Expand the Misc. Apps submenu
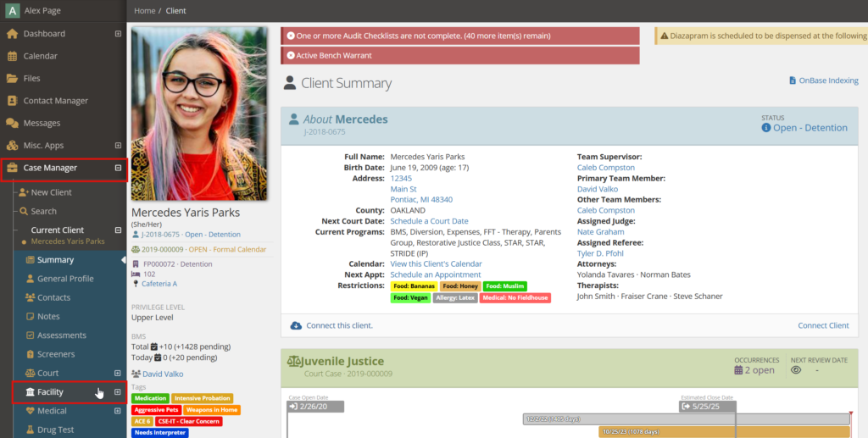Viewport: 868px width, 438px height. tap(118, 146)
